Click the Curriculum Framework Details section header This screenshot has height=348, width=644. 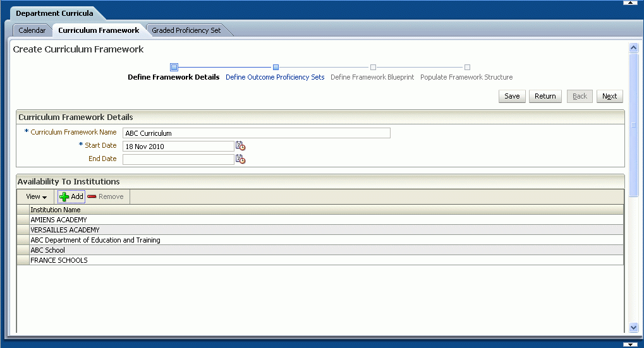click(320, 117)
